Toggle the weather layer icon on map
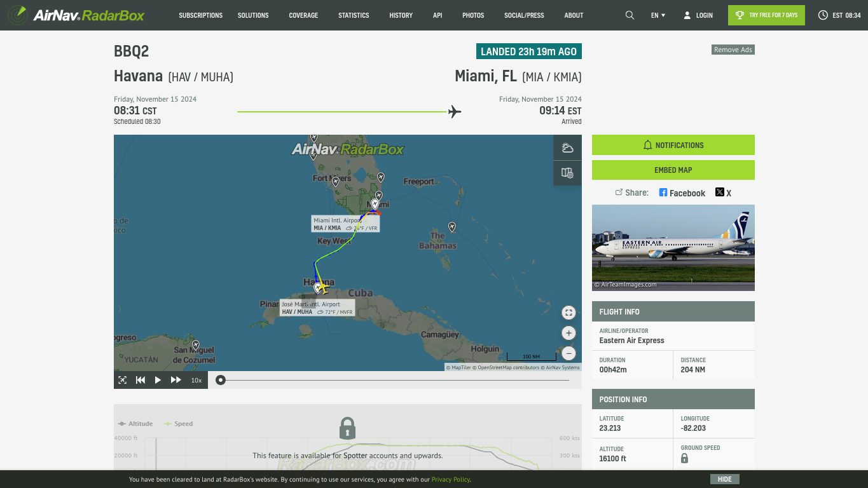 tap(568, 148)
